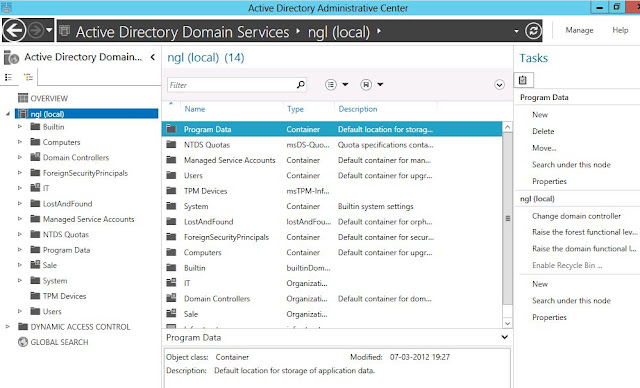Expand the filter criteria chevron

499,85
